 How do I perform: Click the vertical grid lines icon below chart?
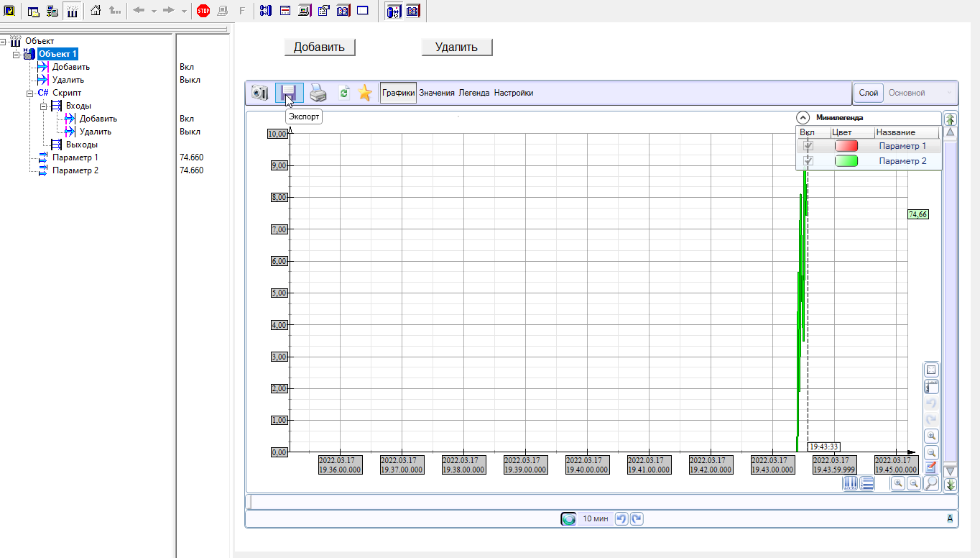[x=850, y=484]
